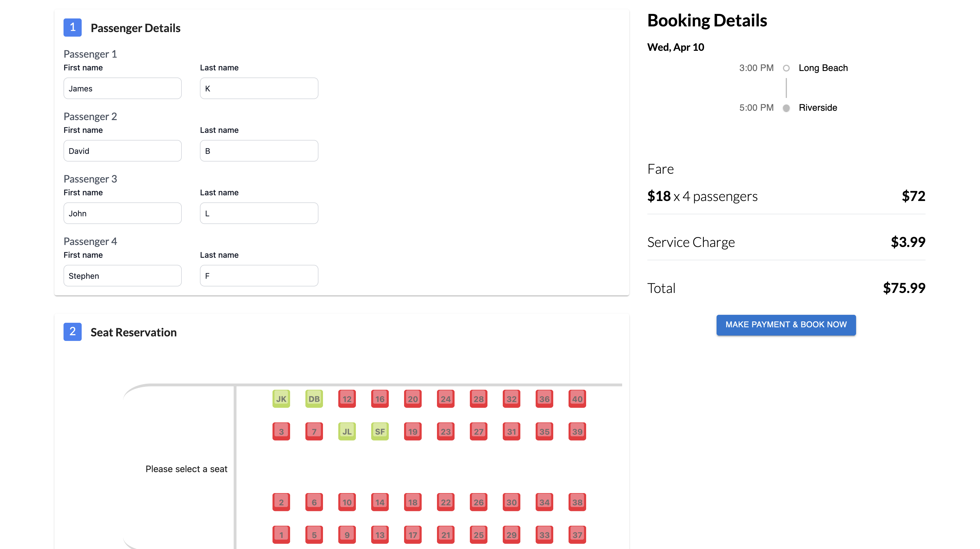Viewport: 980px width, 549px height.
Task: Click Passenger 2 last name field
Action: (x=259, y=151)
